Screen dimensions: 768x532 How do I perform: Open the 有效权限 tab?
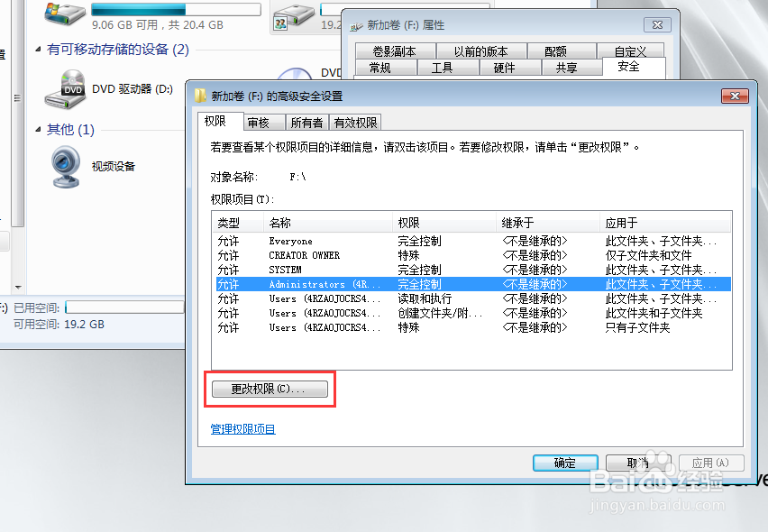click(355, 123)
